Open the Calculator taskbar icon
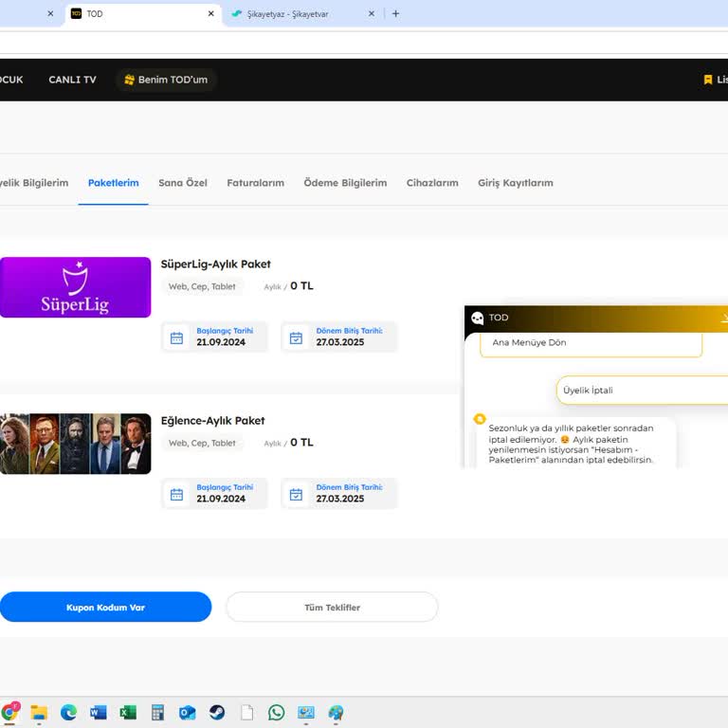 [157, 712]
